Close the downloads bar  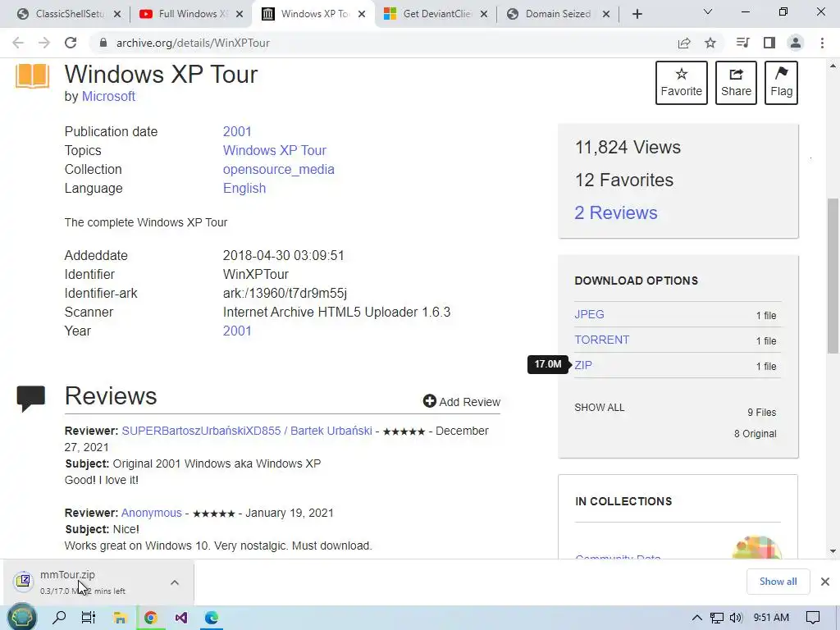(x=825, y=582)
